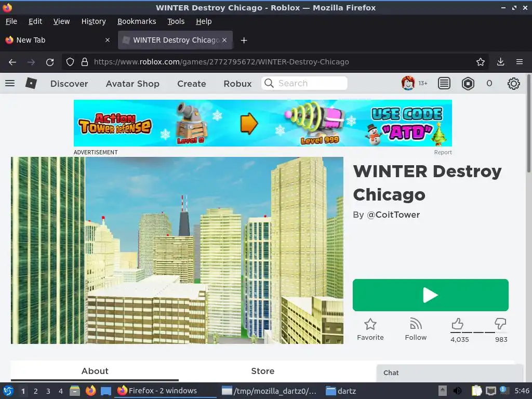Select the dartz folder taskbar entry
532x399 pixels.
(x=341, y=391)
